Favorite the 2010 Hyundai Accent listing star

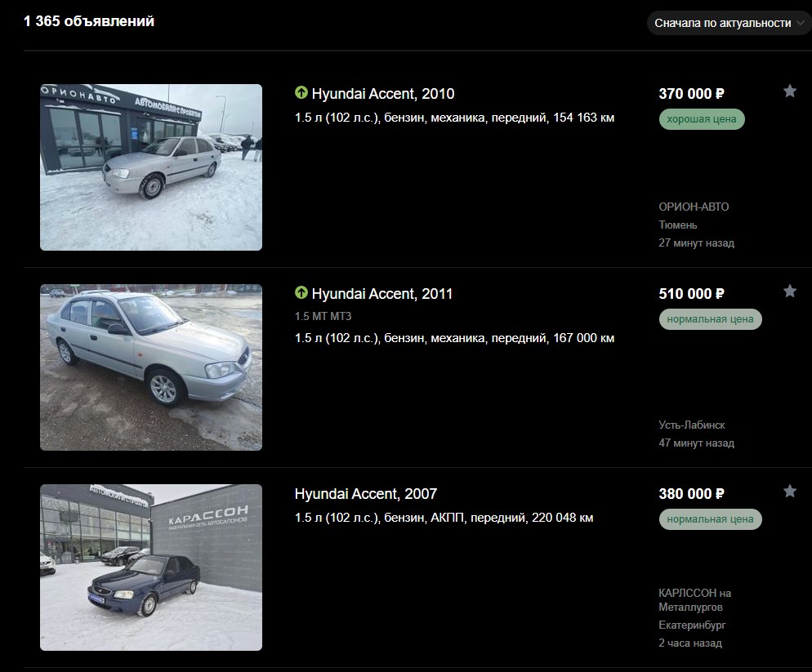pyautogui.click(x=789, y=91)
